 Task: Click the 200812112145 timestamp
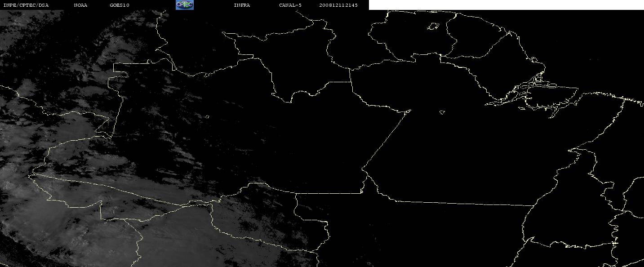coord(338,5)
